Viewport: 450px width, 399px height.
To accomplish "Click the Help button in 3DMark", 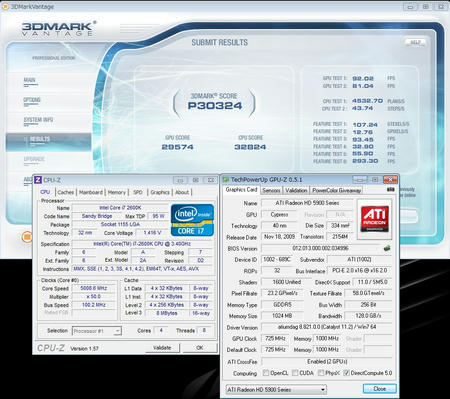I will click(415, 42).
